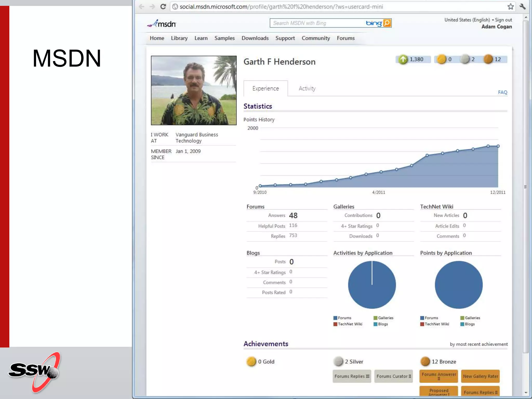Image resolution: width=532 pixels, height=399 pixels.
Task: Click blue Forums swatch under Activities chart
Action: (x=335, y=318)
